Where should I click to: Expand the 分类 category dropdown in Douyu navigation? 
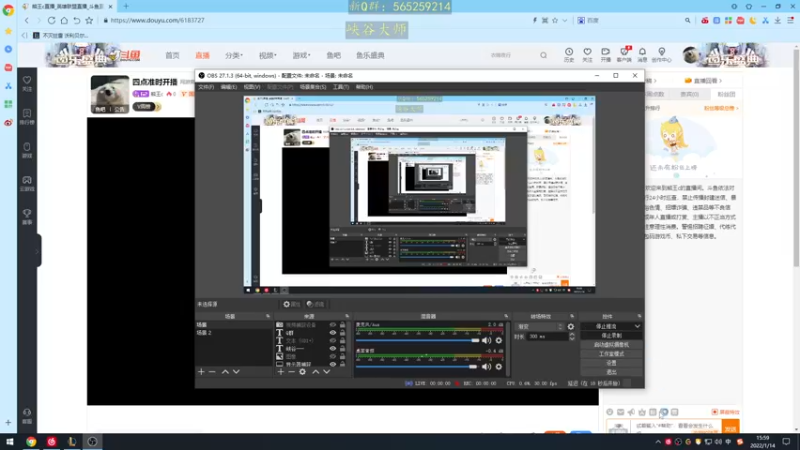[x=234, y=55]
